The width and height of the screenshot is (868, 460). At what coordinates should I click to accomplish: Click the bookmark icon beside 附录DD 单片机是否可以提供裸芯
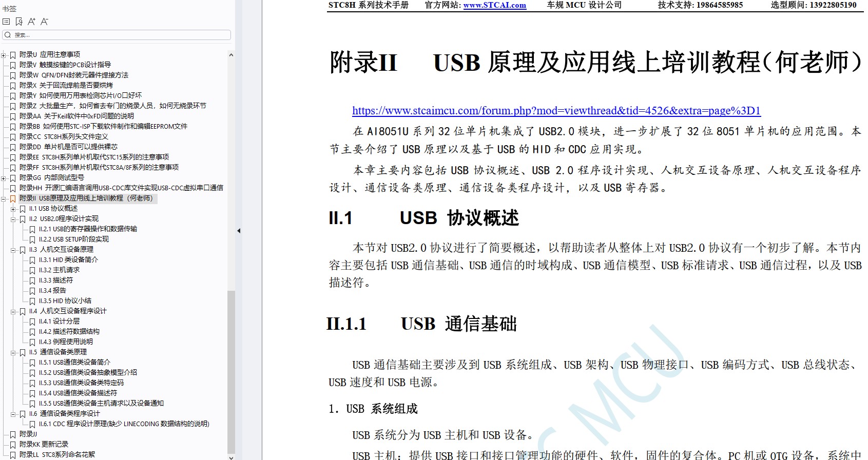[13, 147]
